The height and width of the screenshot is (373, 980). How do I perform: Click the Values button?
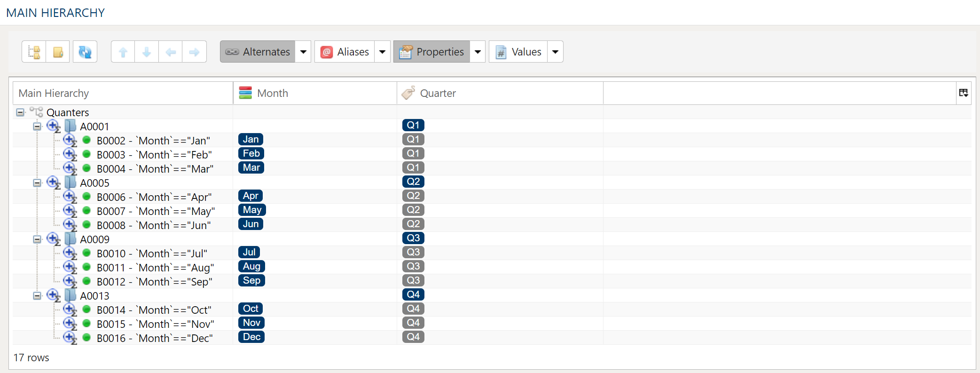pyautogui.click(x=518, y=52)
